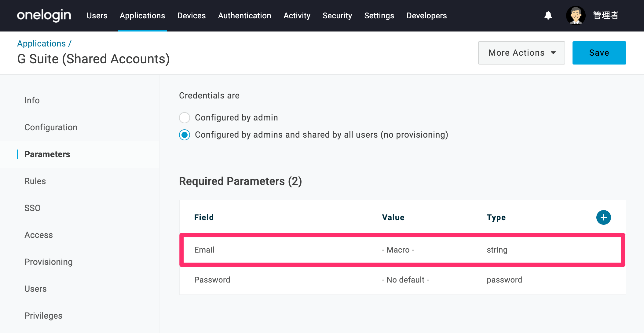Switch to the Access tab

tap(38, 235)
